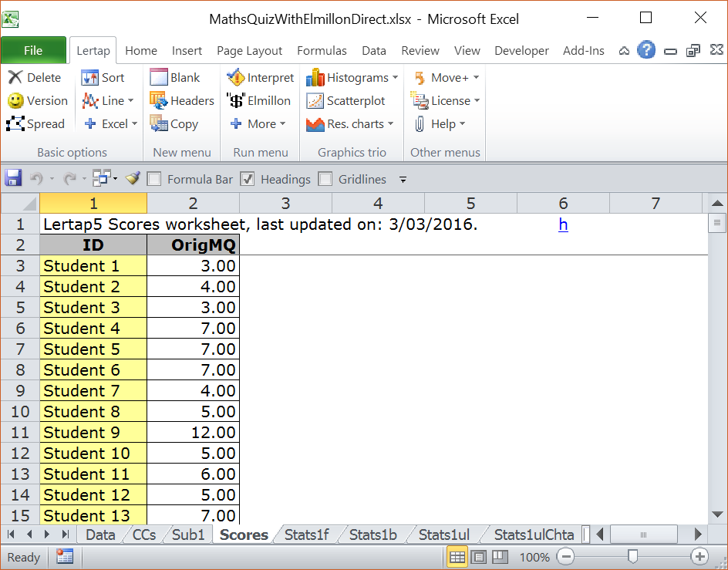Go to first sheet tab arrow

click(x=12, y=535)
